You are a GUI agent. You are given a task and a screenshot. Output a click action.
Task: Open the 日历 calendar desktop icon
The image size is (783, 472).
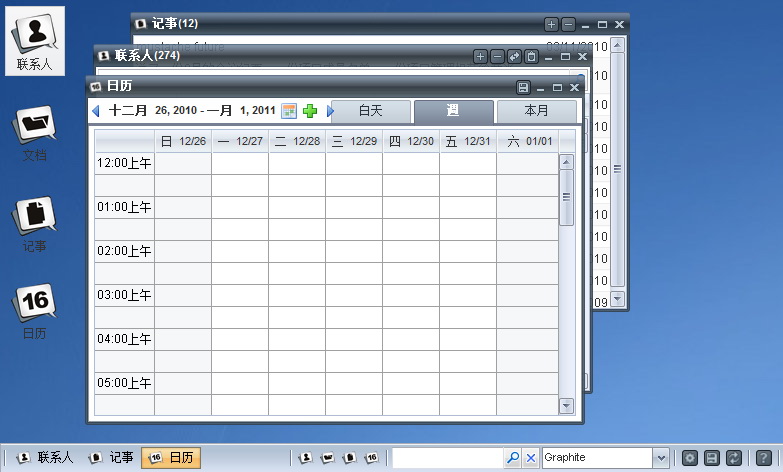[34, 309]
